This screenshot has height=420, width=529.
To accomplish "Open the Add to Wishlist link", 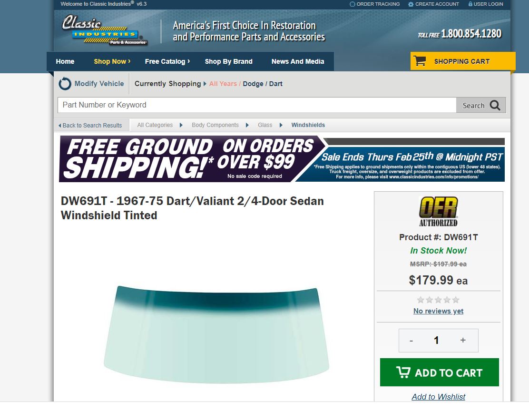I will 438,397.
